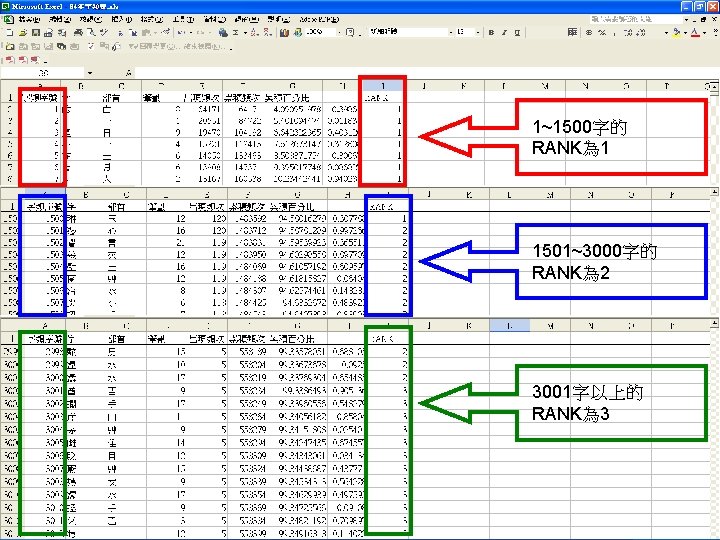The width and height of the screenshot is (720, 540).
Task: Click the Name Box input field
Action: 43,73
